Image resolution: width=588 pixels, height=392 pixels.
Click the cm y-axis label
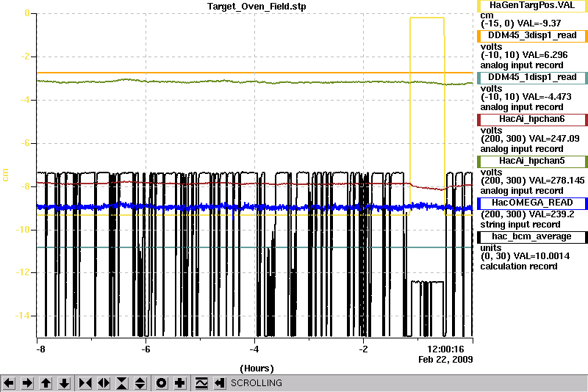pyautogui.click(x=5, y=175)
